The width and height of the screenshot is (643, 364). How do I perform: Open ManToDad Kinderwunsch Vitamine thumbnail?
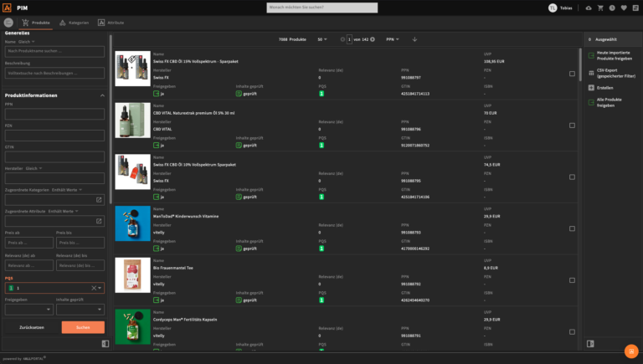(132, 223)
